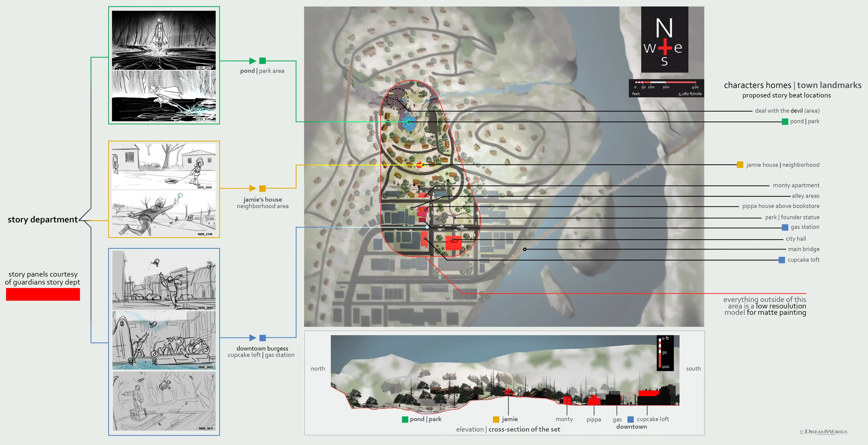Click the pond storyboard panel 0125_3037
This screenshot has width=868, height=445.
(164, 40)
